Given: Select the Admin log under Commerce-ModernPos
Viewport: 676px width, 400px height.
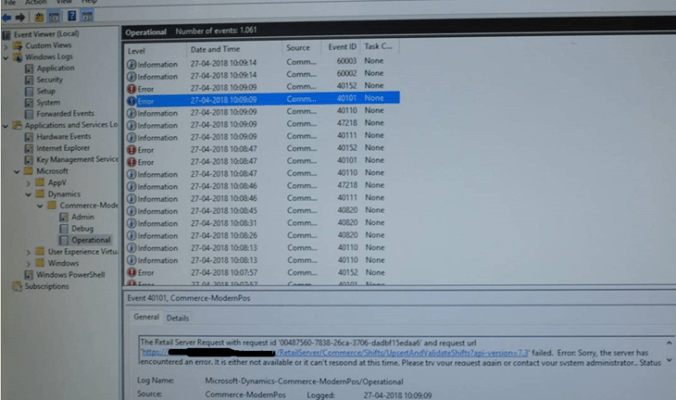Looking at the screenshot, I should coord(82,217).
